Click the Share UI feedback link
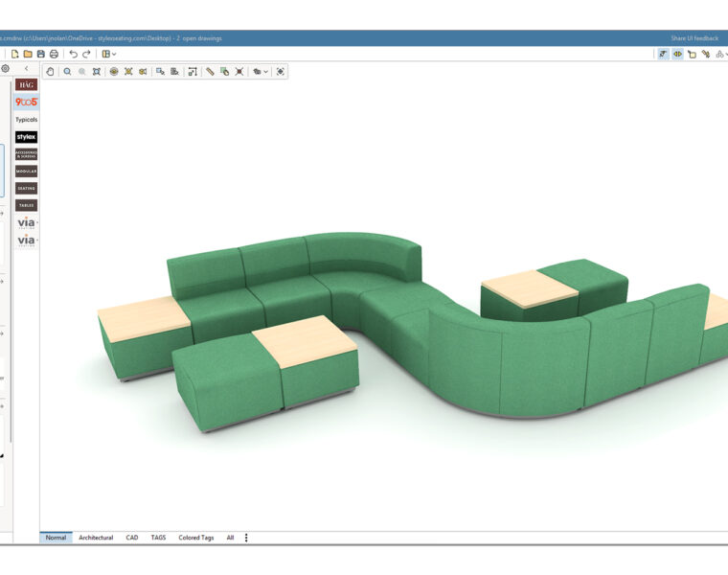Screen dimensions: 728x575 (x=694, y=38)
